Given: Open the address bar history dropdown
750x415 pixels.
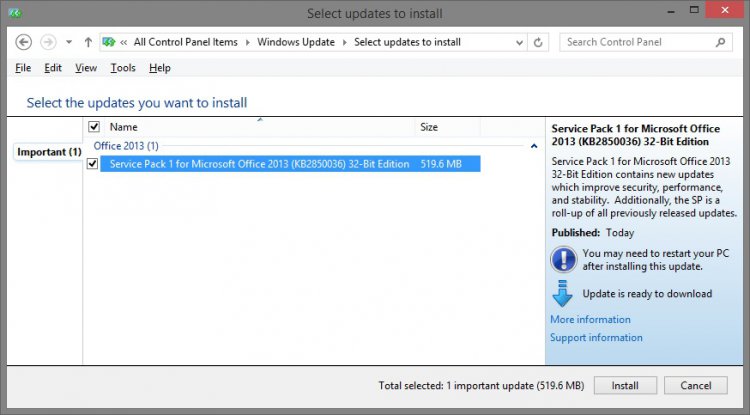Looking at the screenshot, I should click(x=519, y=43).
